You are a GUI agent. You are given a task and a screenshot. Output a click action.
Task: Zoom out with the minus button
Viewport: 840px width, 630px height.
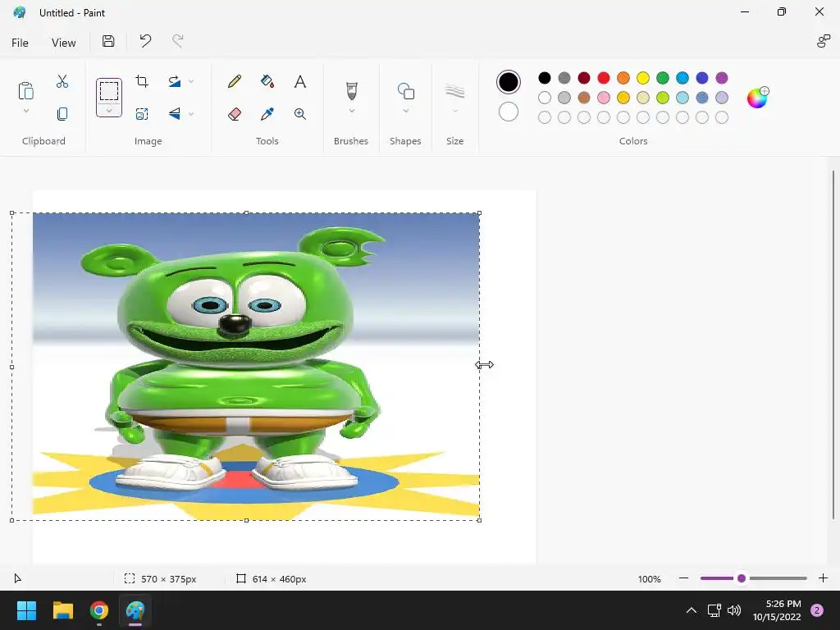click(683, 578)
